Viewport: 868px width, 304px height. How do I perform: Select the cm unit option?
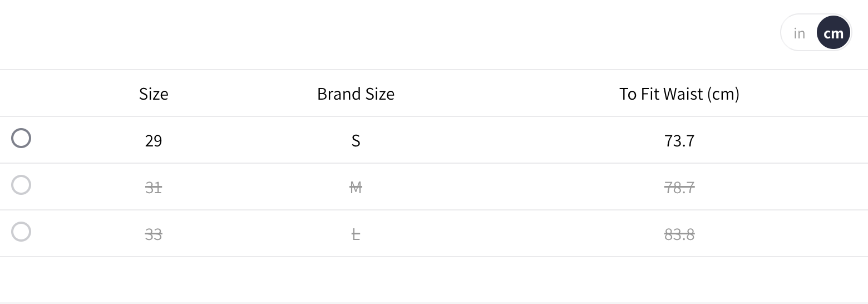tap(833, 33)
